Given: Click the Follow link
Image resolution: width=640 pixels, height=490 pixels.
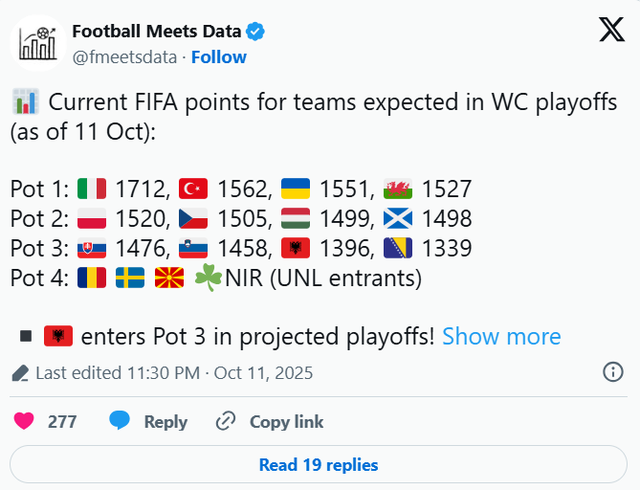Looking at the screenshot, I should point(219,57).
